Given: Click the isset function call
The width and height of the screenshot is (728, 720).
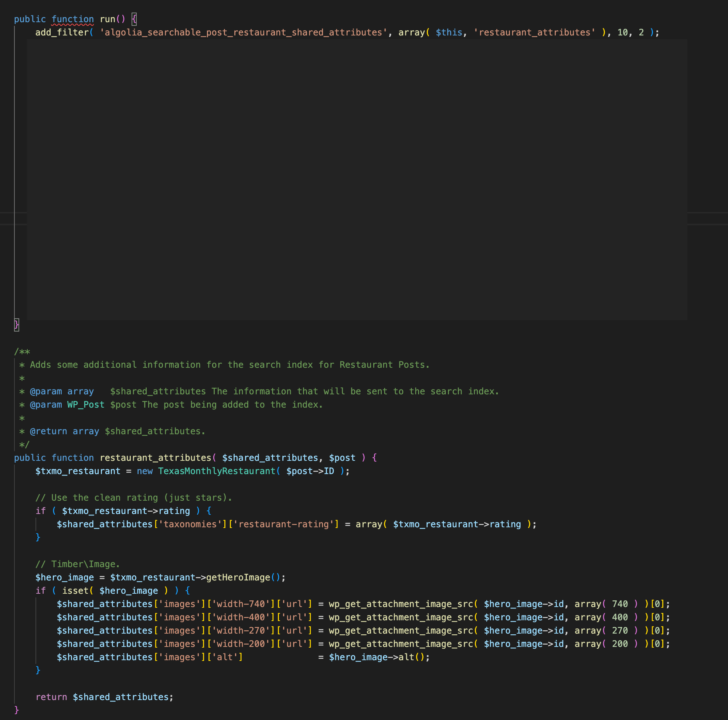Looking at the screenshot, I should (x=75, y=591).
